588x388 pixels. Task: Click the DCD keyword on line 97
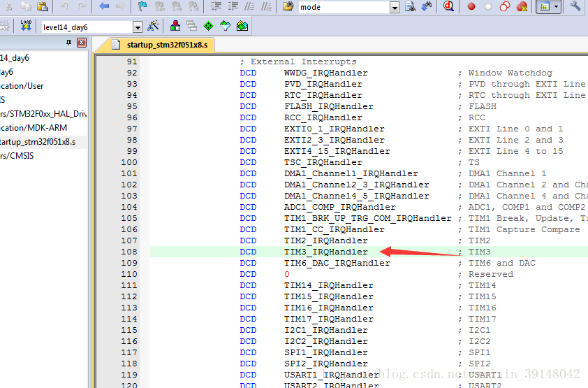248,129
